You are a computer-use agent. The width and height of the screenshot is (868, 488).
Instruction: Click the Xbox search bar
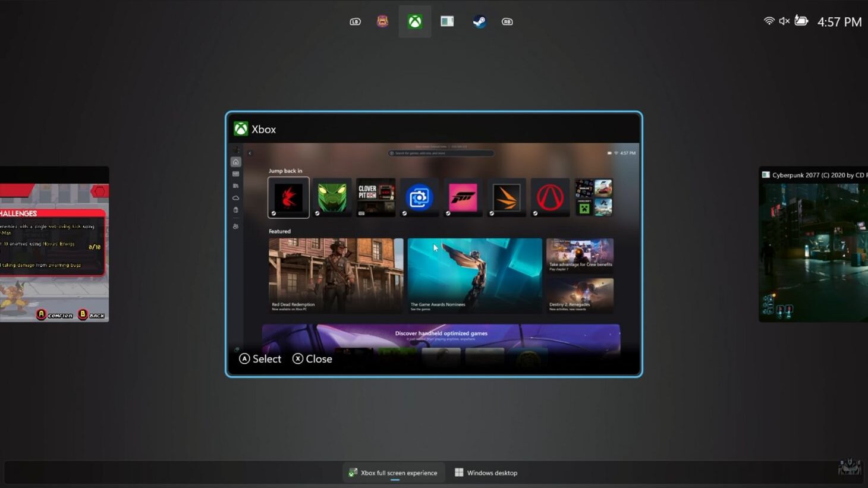coord(441,153)
